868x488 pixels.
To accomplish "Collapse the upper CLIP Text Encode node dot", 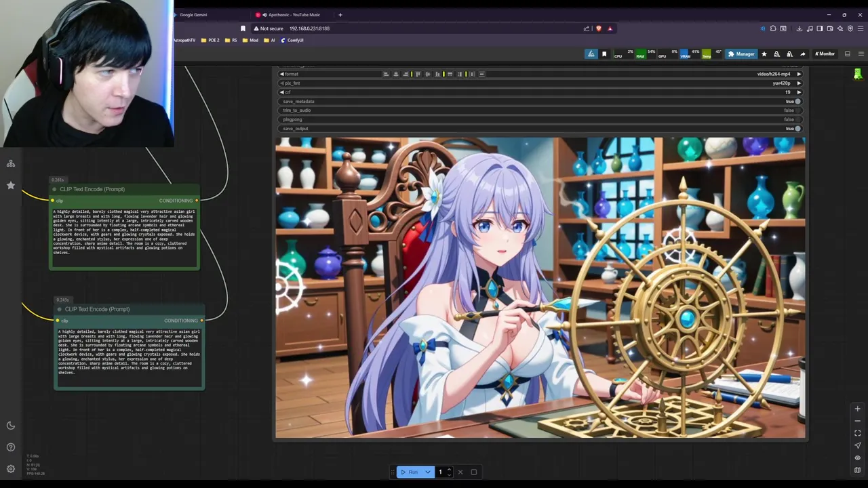I will click(x=54, y=189).
